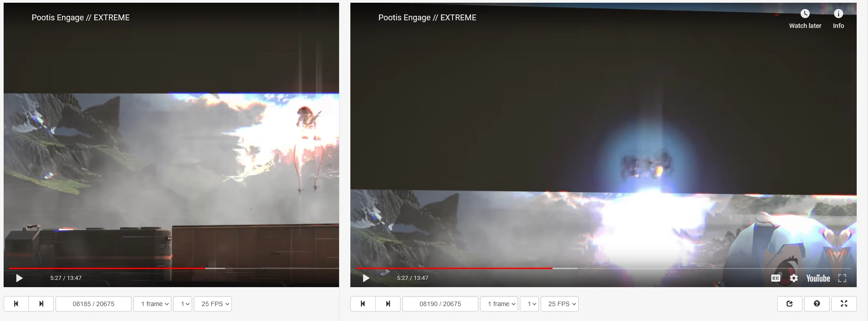Open the video Info icon
Image resolution: width=868 pixels, height=321 pixels.
838,14
